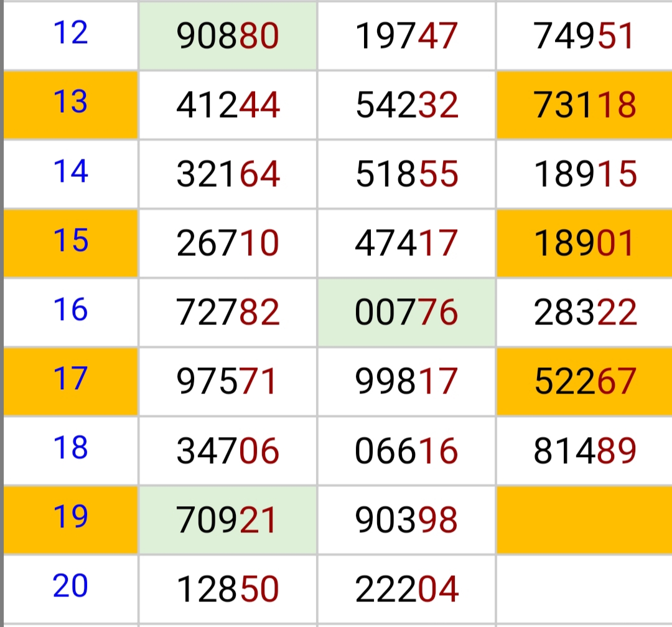Click the number 18915
The height and width of the screenshot is (627, 672).
[584, 175]
